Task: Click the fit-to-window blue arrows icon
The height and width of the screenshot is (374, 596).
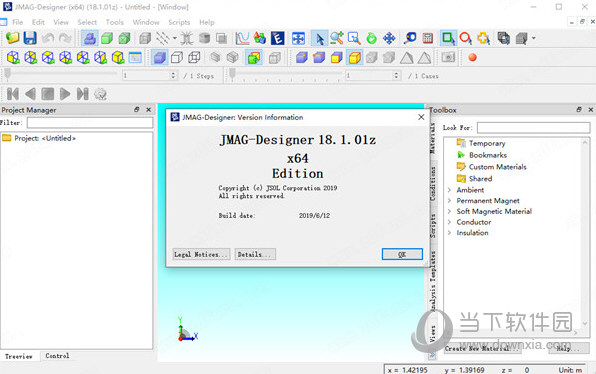Action: point(298,38)
